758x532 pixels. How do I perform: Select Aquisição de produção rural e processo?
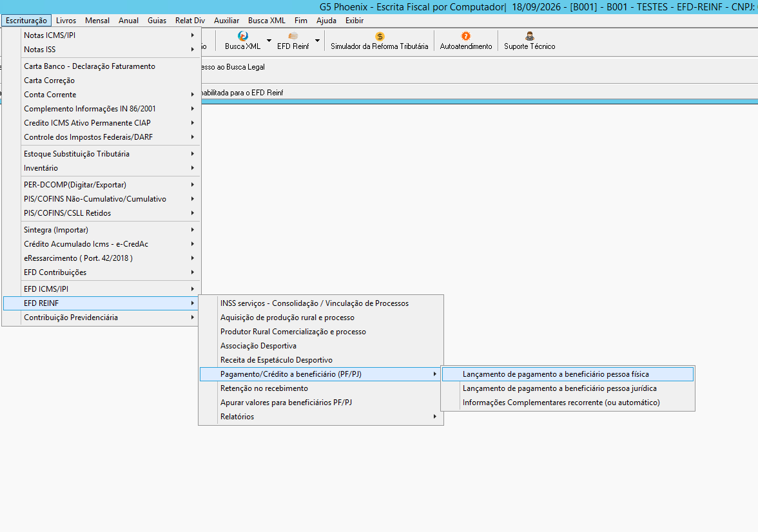tap(321, 318)
